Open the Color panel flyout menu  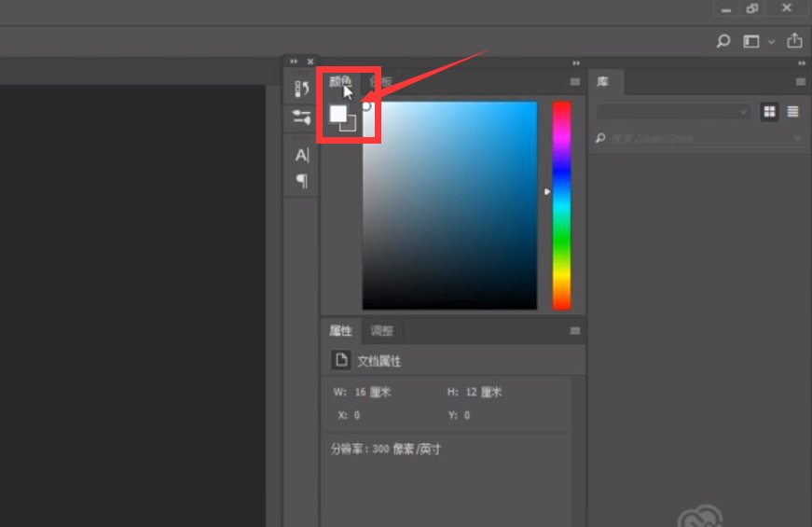[x=575, y=82]
